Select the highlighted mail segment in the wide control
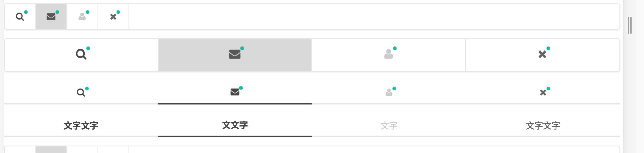 [x=235, y=55]
